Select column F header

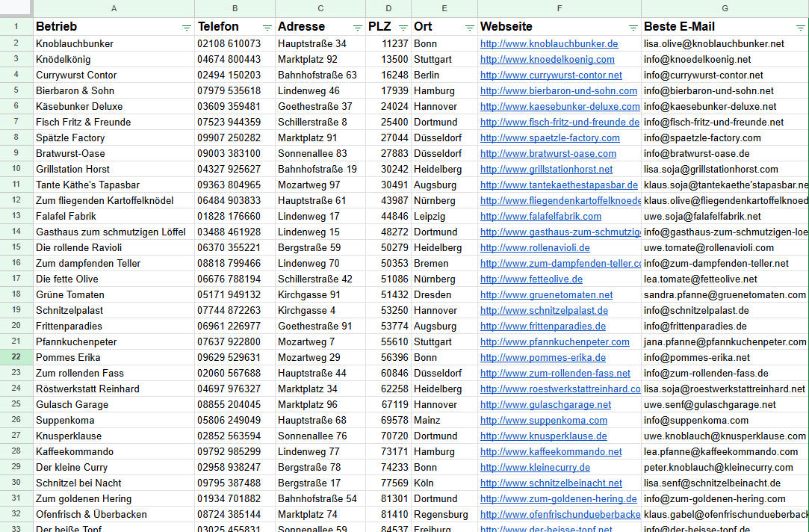point(559,8)
